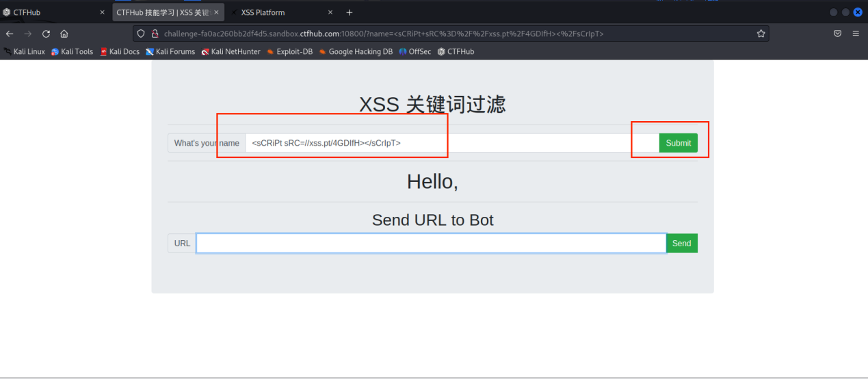The height and width of the screenshot is (379, 868).
Task: Open the CTFHub bookmark in toolbar
Action: (x=456, y=51)
